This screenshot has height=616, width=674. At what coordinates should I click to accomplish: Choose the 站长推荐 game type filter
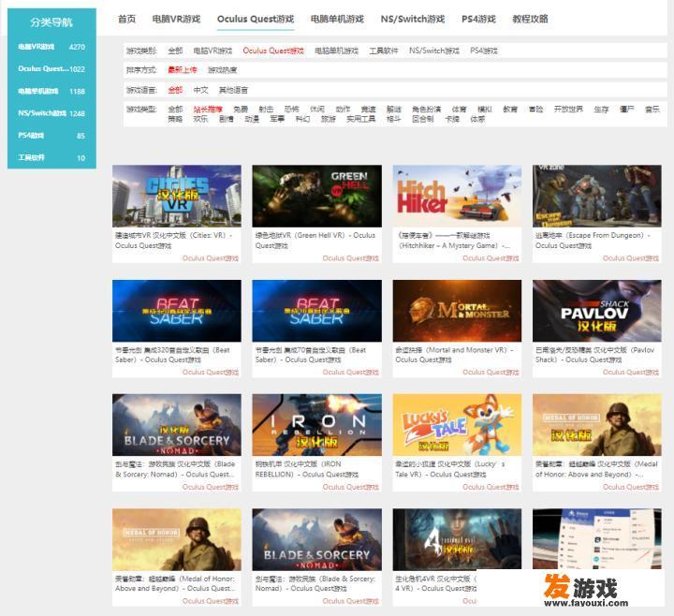point(208,110)
